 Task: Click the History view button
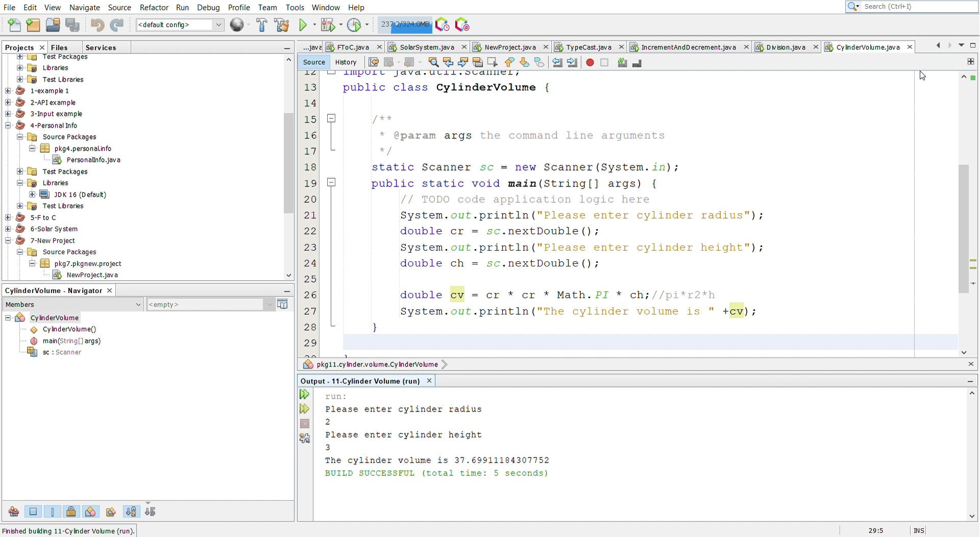click(346, 62)
